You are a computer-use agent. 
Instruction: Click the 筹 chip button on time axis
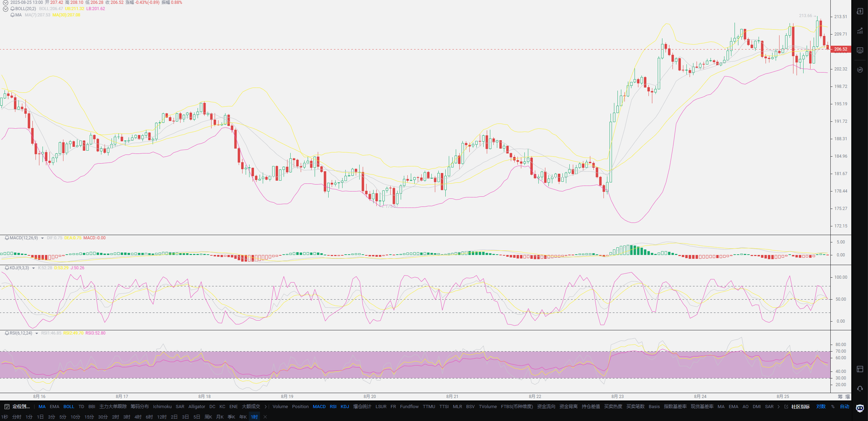tap(840, 397)
